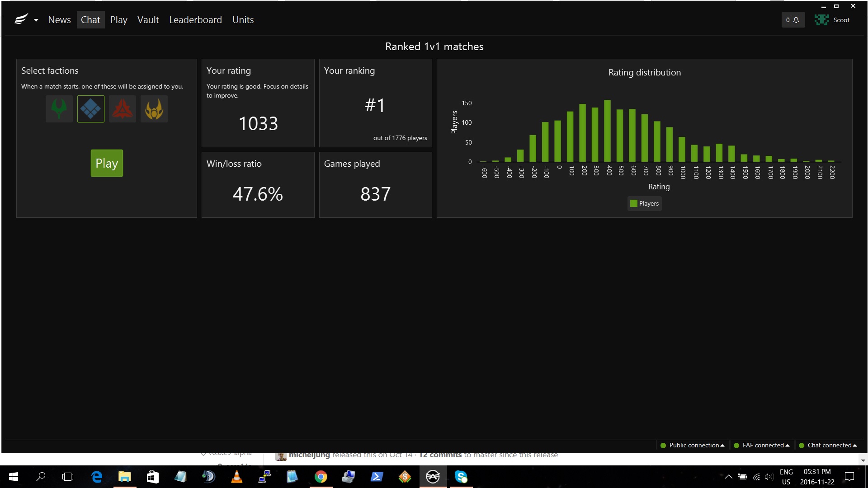Open PowerShell from the taskbar
Viewport: 868px width, 488px height.
(377, 477)
